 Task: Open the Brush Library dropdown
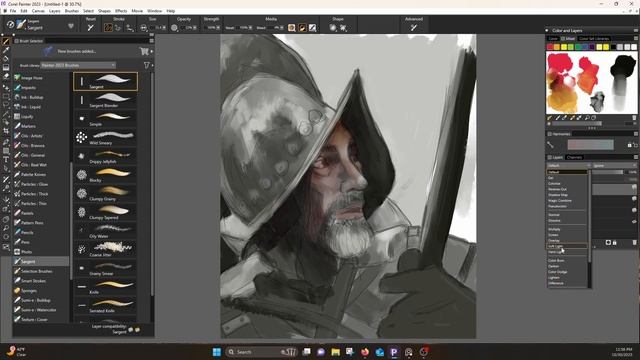pyautogui.click(x=78, y=65)
